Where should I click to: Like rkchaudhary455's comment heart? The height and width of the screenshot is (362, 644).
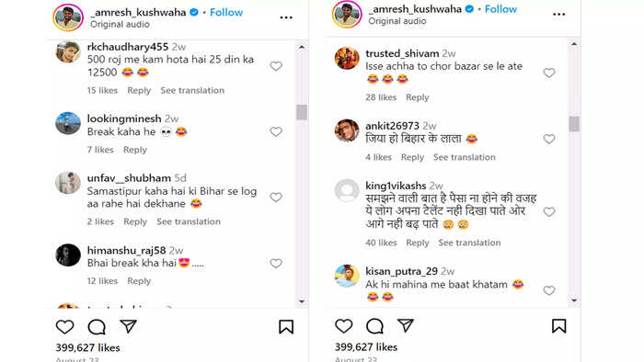point(276,66)
